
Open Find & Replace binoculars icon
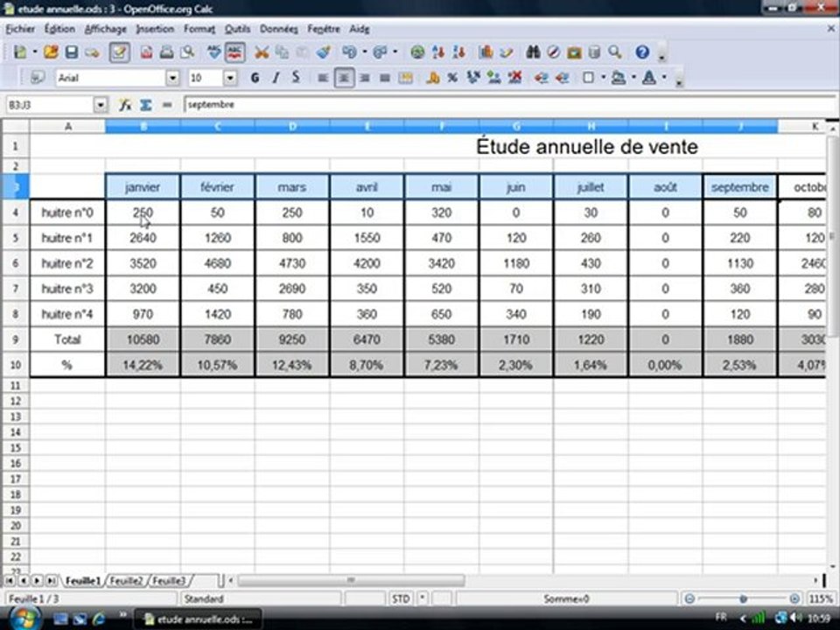[x=533, y=52]
